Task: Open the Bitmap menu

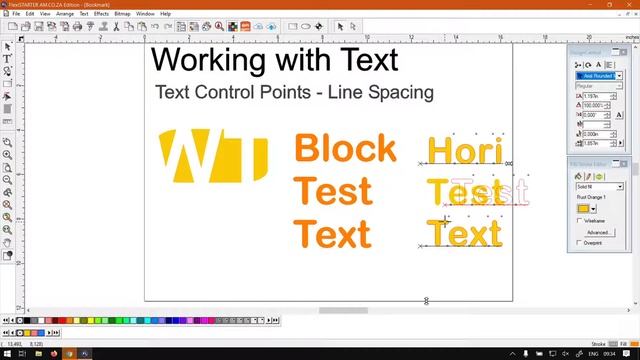Action: (x=122, y=14)
